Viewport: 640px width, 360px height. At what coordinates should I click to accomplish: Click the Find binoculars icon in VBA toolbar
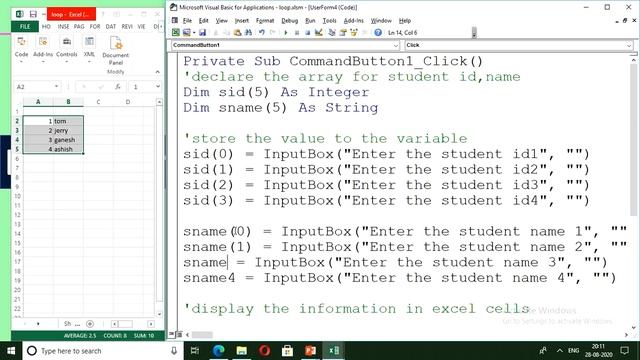coord(248,33)
